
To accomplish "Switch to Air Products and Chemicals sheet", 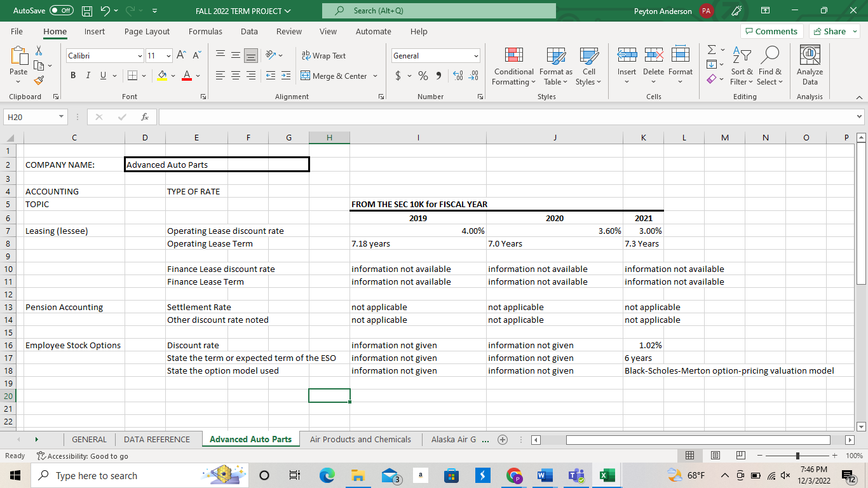I will [360, 439].
